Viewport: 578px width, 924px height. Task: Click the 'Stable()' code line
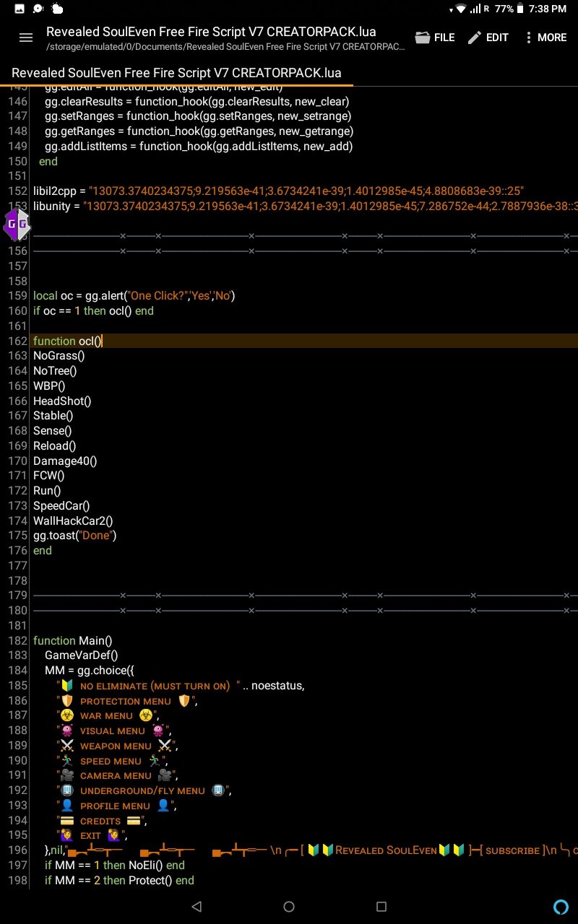coord(53,416)
